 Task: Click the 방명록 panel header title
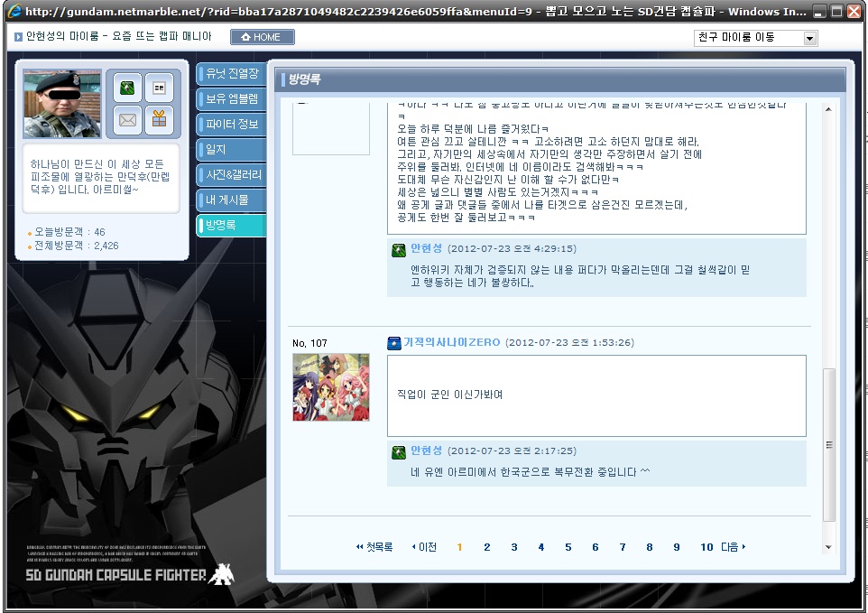click(304, 79)
